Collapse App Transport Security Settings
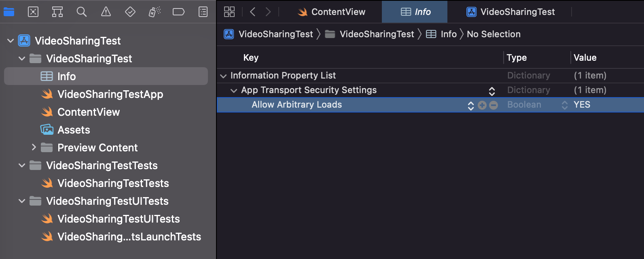Viewport: 644px width, 259px height. [x=234, y=90]
